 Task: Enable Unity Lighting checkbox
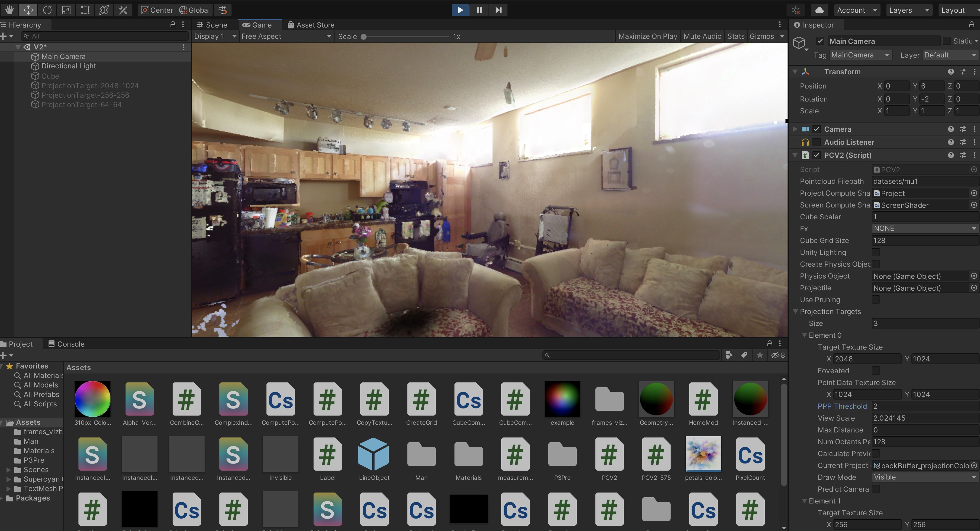[875, 252]
